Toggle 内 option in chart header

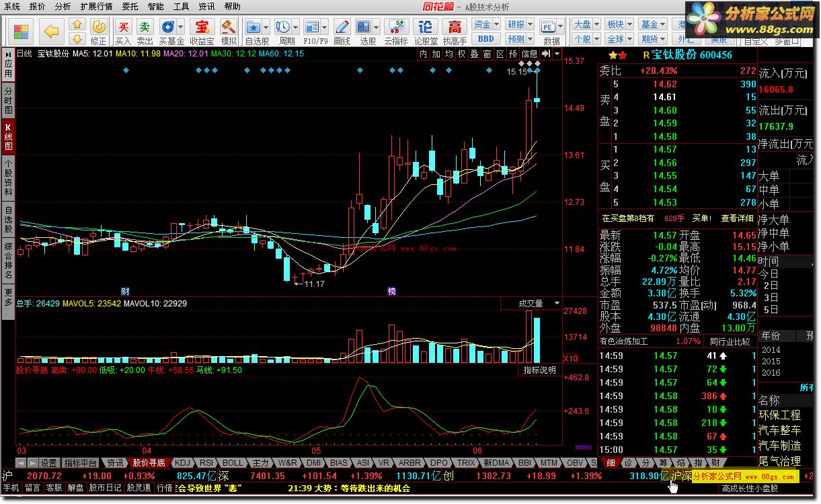pyautogui.click(x=423, y=53)
